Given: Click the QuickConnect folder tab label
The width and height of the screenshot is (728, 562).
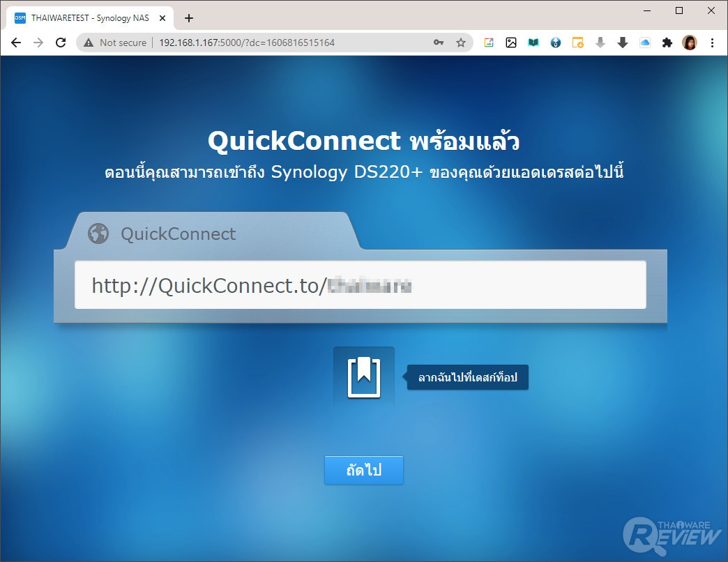Looking at the screenshot, I should [179, 234].
